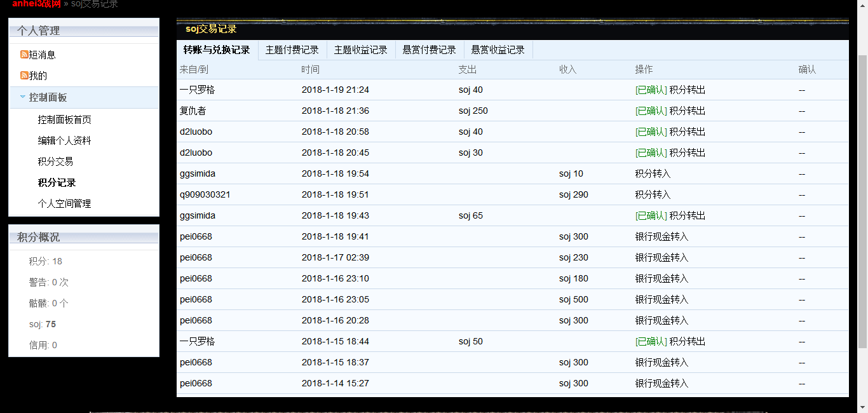The width and height of the screenshot is (868, 413).
Task: Select 积分记录 in sidebar
Action: pyautogui.click(x=57, y=182)
